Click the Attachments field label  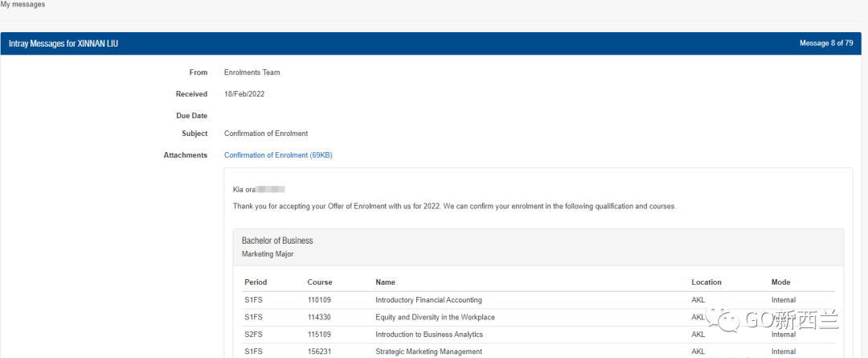coord(186,155)
